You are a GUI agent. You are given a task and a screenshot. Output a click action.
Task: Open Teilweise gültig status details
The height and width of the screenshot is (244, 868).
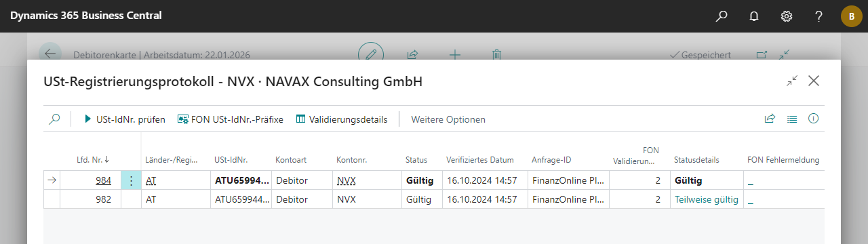point(706,199)
